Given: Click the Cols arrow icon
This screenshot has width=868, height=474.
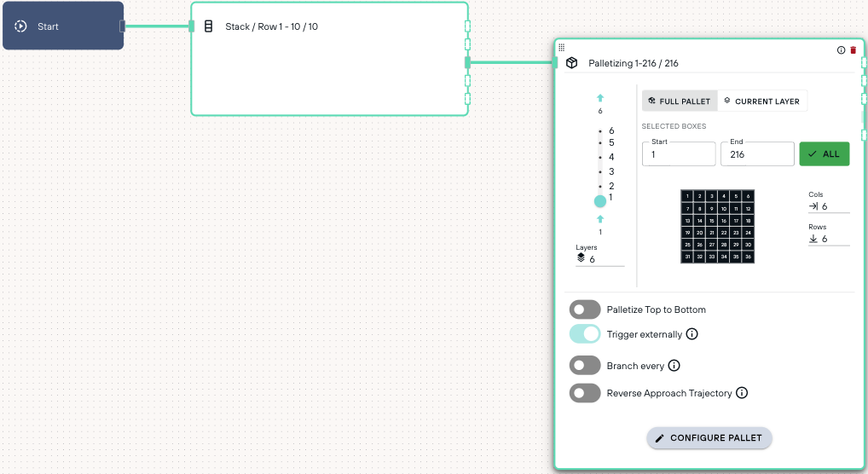Looking at the screenshot, I should click(813, 206).
